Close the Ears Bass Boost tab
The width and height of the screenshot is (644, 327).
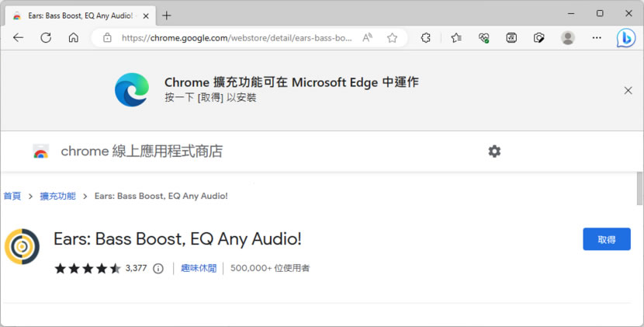pos(146,16)
